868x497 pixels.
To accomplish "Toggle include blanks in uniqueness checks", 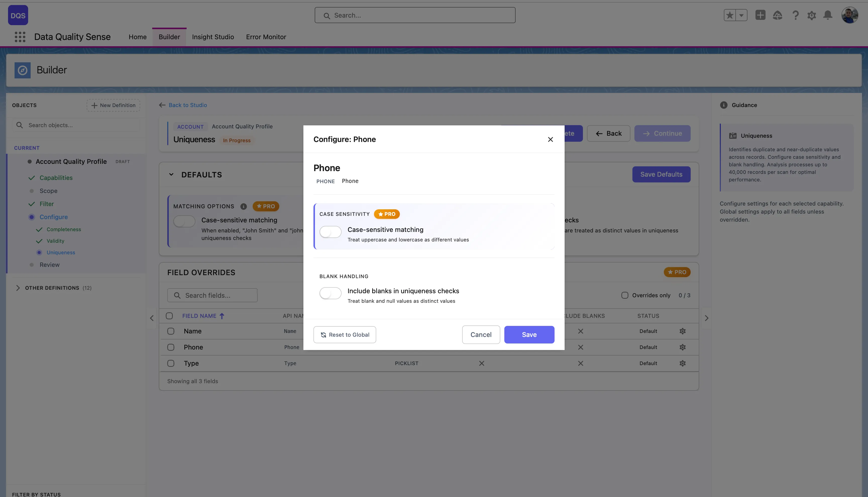I will click(x=330, y=293).
